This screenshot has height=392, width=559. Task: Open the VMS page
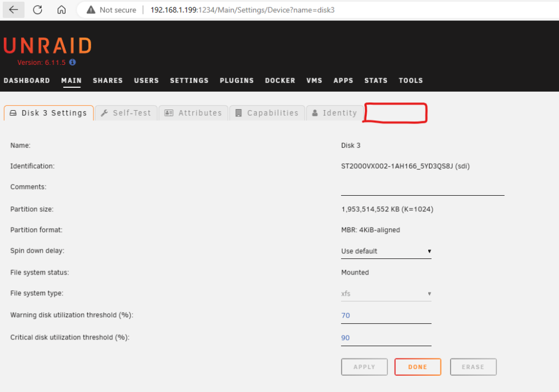pyautogui.click(x=314, y=81)
